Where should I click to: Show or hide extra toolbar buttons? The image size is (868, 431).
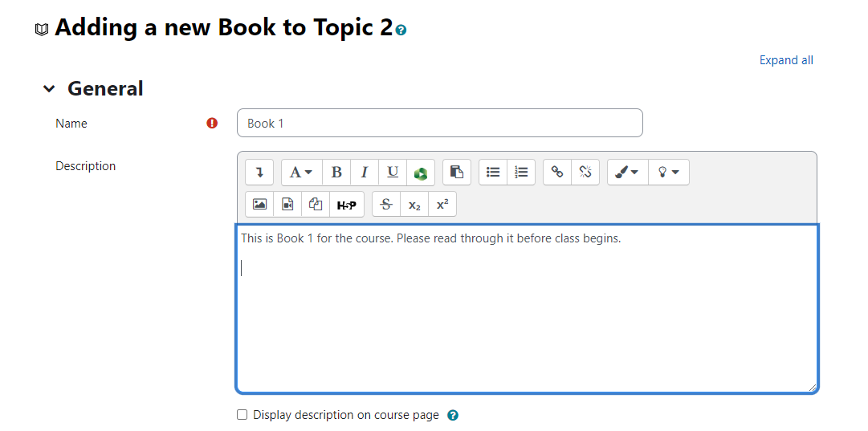click(x=259, y=172)
